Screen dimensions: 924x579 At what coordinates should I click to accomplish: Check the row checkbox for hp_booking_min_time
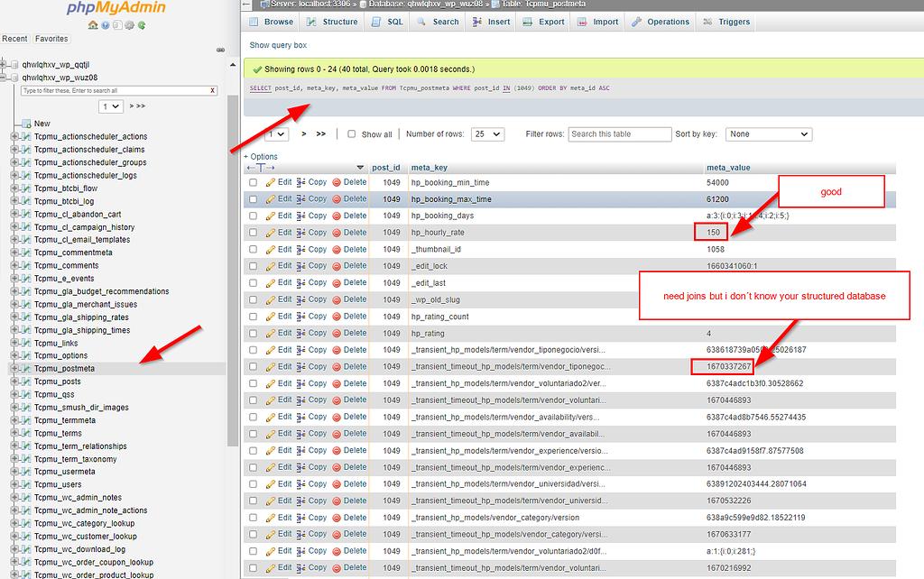252,182
